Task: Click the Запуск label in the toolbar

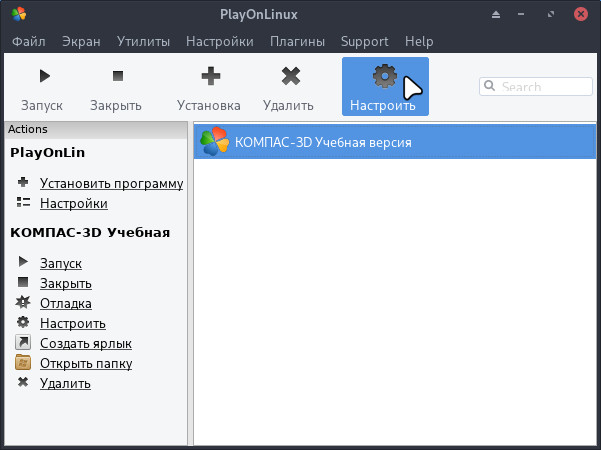Action: coord(42,105)
